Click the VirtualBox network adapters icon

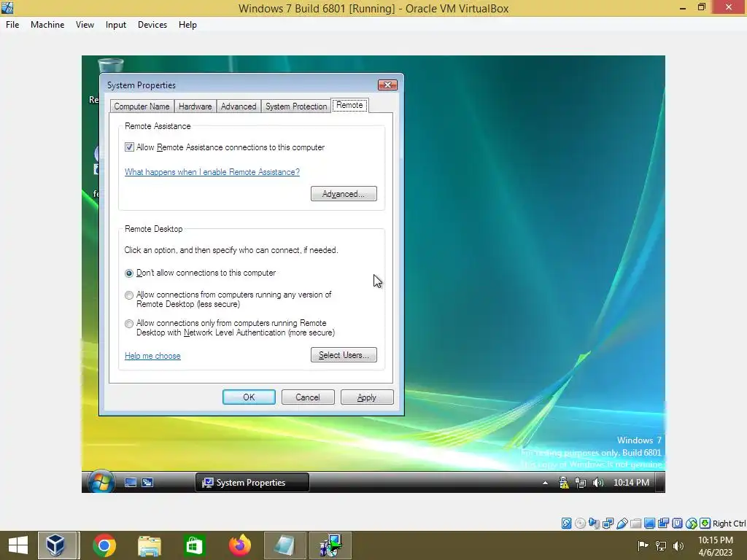[608, 524]
